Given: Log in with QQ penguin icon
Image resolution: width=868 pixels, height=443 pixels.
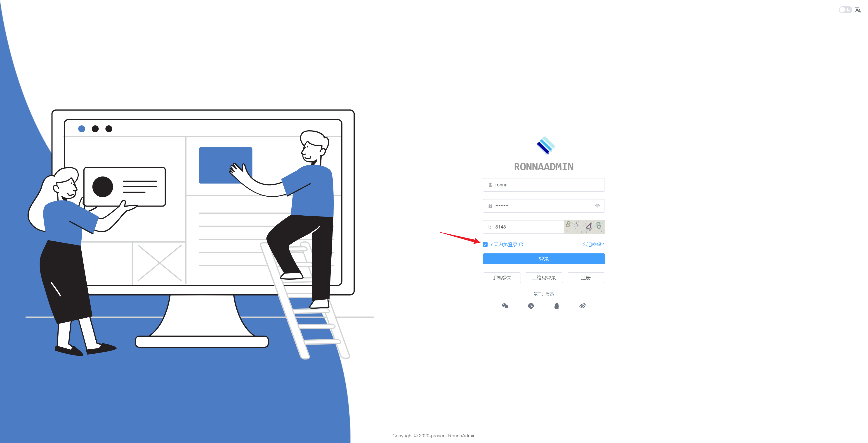Looking at the screenshot, I should pos(557,306).
